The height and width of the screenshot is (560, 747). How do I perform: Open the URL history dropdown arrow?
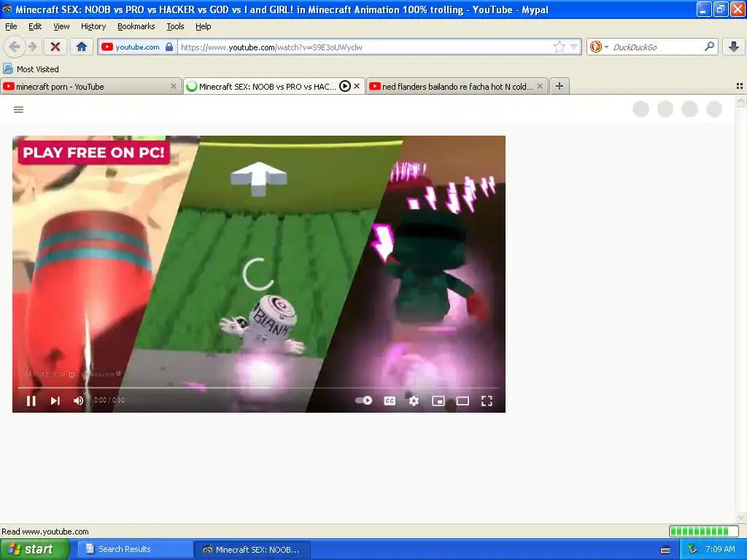tap(573, 47)
